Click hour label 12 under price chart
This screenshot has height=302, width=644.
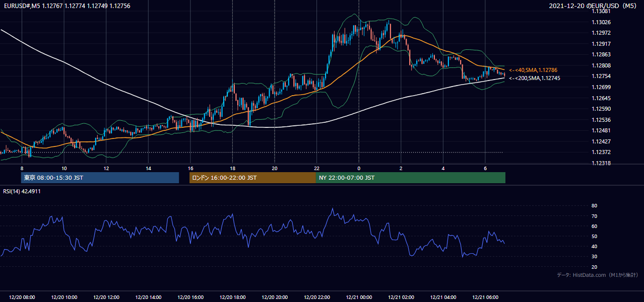106,168
